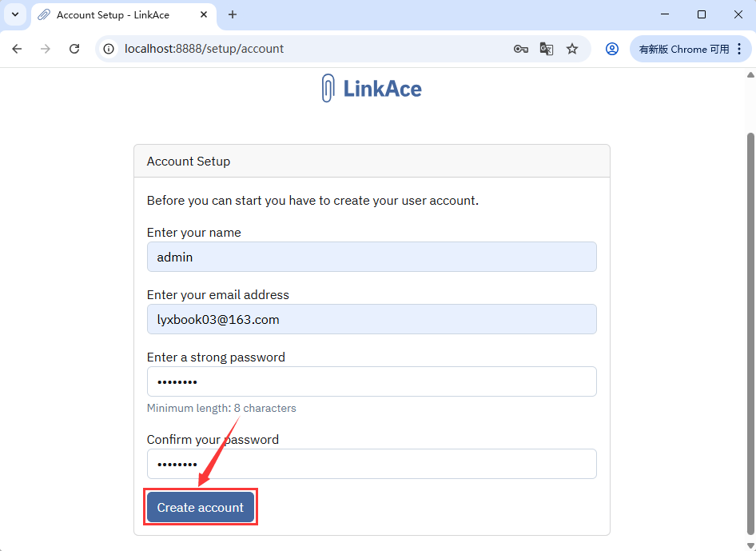The width and height of the screenshot is (756, 551).
Task: Maximize the Chrome window
Action: tap(702, 14)
